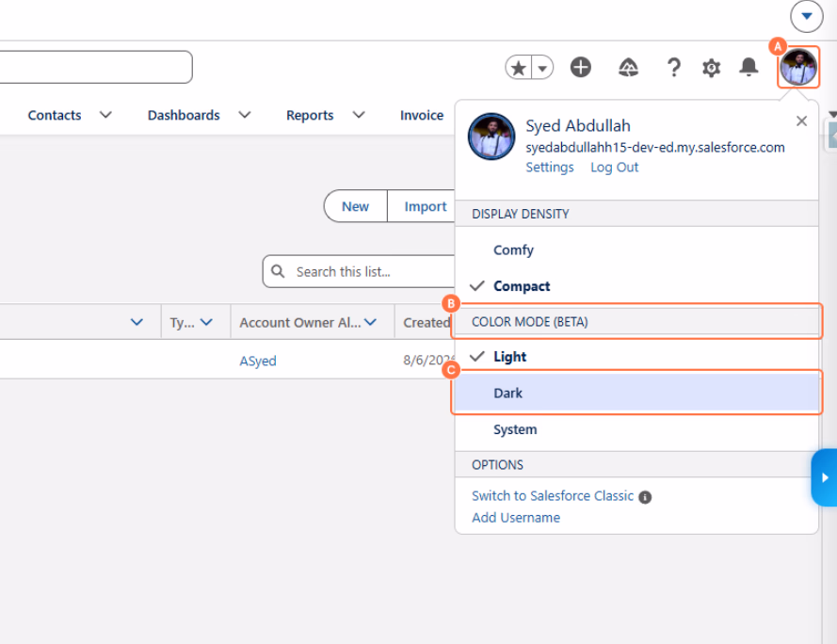Open the Contacts tab
Image resolution: width=837 pixels, height=644 pixels.
pos(55,116)
